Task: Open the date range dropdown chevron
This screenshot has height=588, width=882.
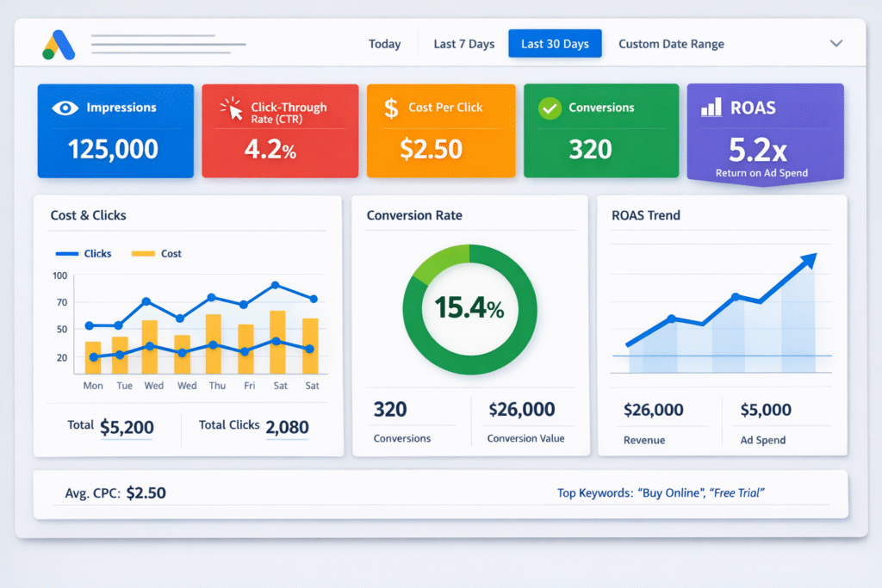Action: point(835,42)
